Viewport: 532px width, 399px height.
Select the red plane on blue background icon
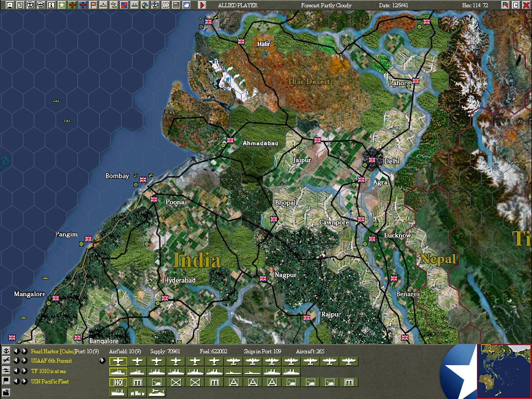pyautogui.click(x=83, y=5)
